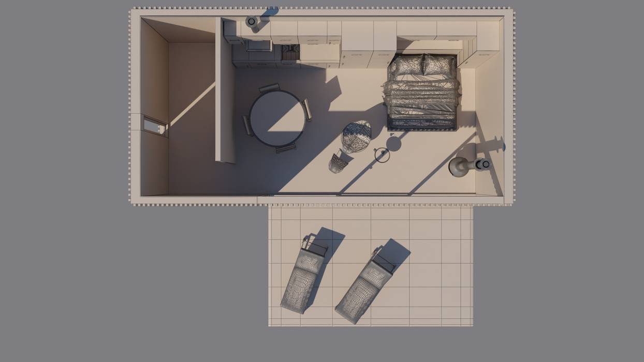Select the chair right of dining table
Image resolution: width=644 pixels, height=362 pixels.
pos(308,110)
